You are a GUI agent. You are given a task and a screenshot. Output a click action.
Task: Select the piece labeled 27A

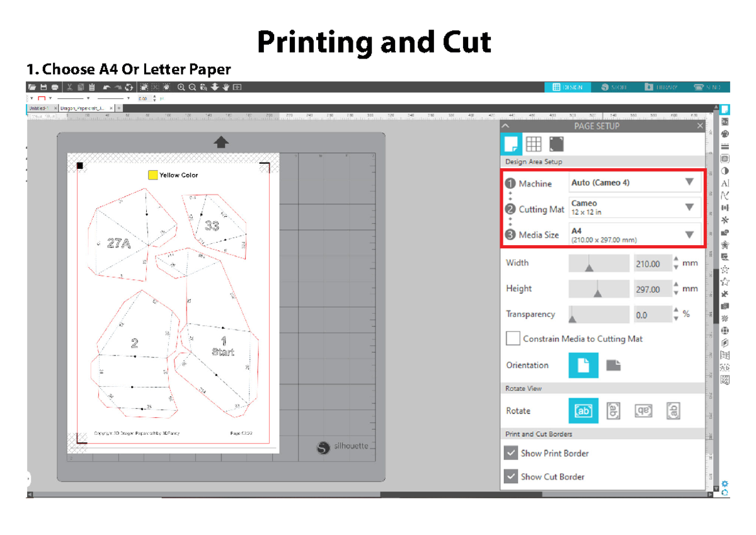[119, 243]
